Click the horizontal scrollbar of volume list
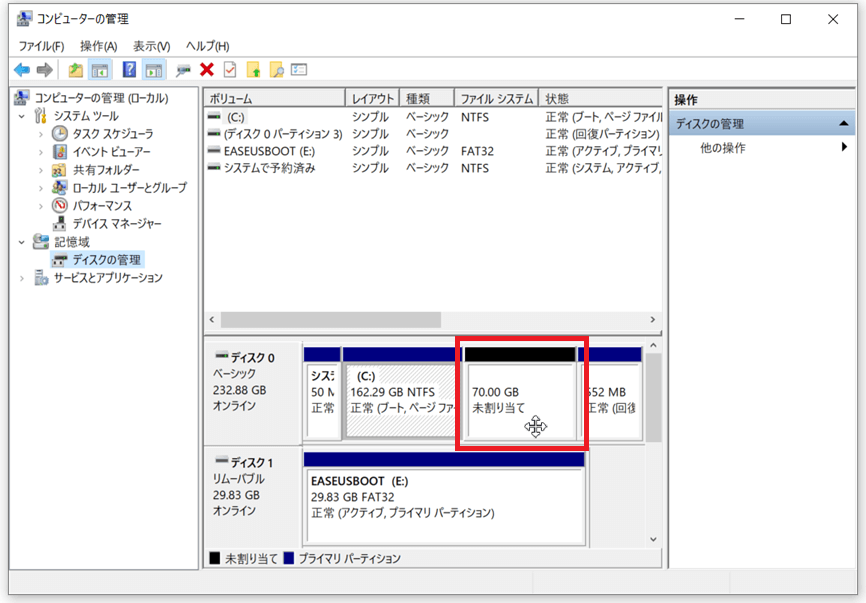 pos(330,320)
